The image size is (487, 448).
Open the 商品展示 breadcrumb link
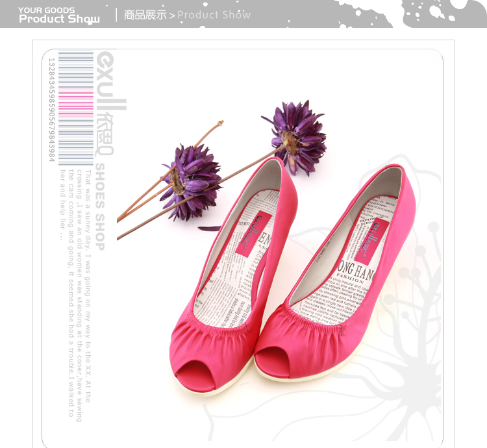click(145, 15)
